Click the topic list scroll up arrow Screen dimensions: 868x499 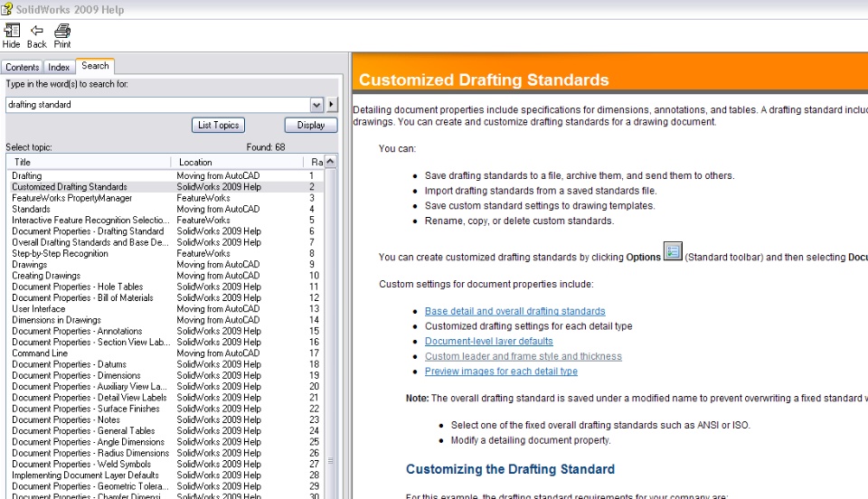(331, 162)
